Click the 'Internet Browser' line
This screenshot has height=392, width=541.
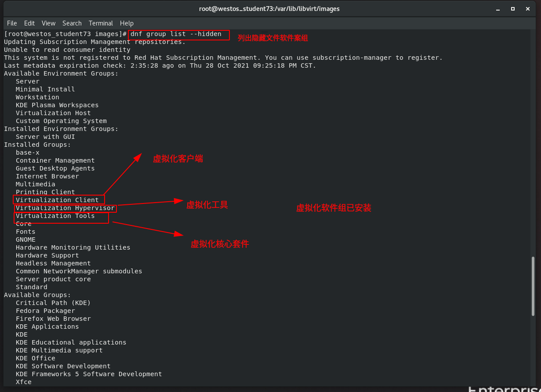(47, 176)
